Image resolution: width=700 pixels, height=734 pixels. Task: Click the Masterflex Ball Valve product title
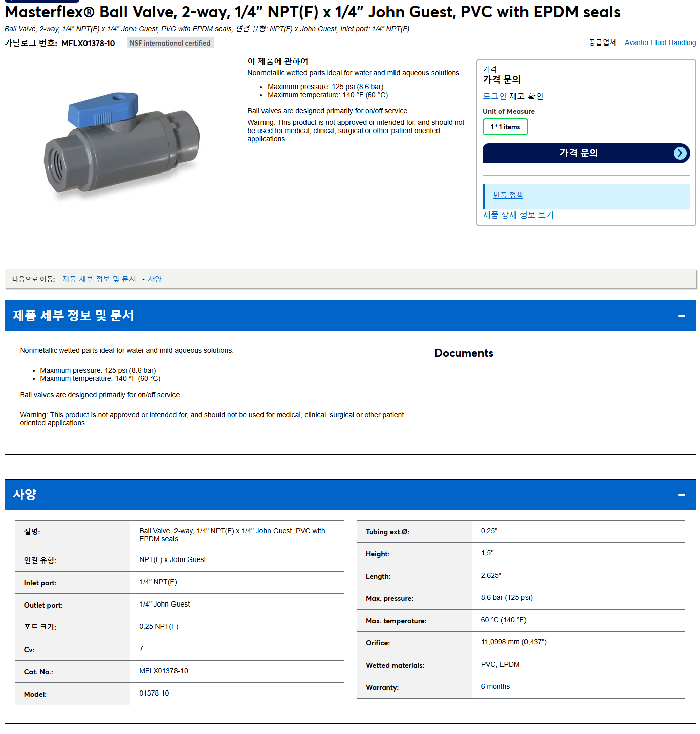(x=312, y=12)
